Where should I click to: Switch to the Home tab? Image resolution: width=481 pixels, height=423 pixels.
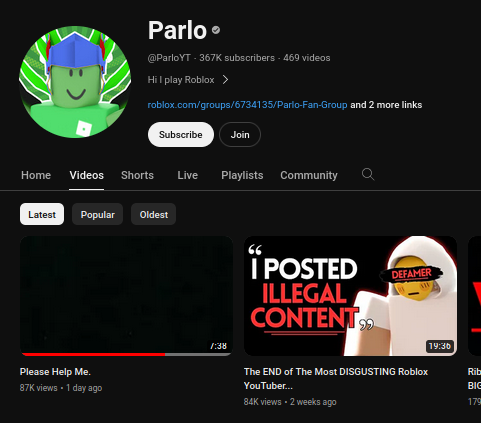pos(36,175)
